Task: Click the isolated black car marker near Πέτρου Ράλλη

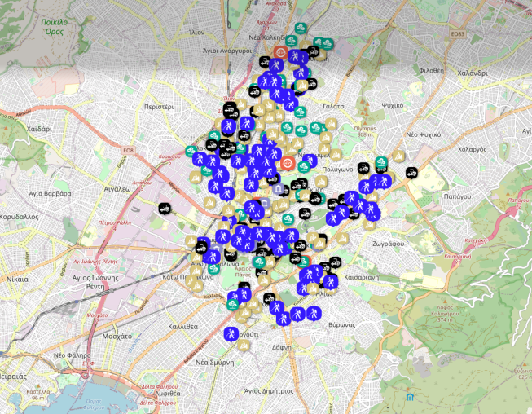Action: point(165,209)
